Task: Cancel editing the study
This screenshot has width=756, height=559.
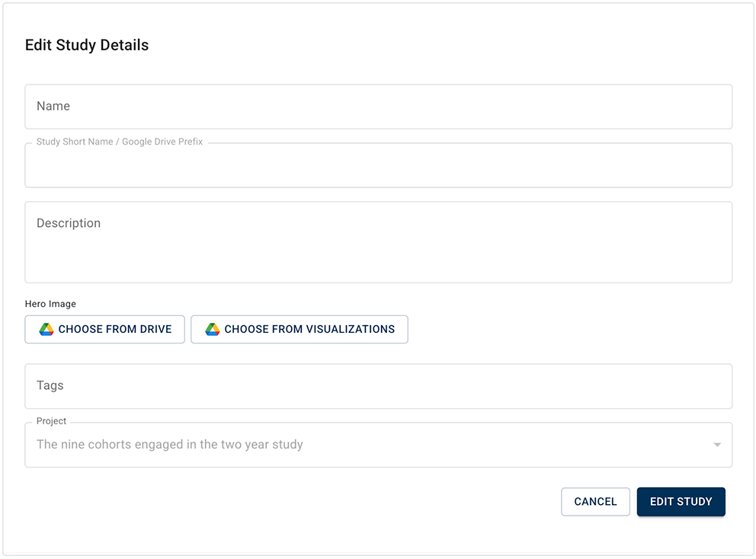Action: [595, 502]
